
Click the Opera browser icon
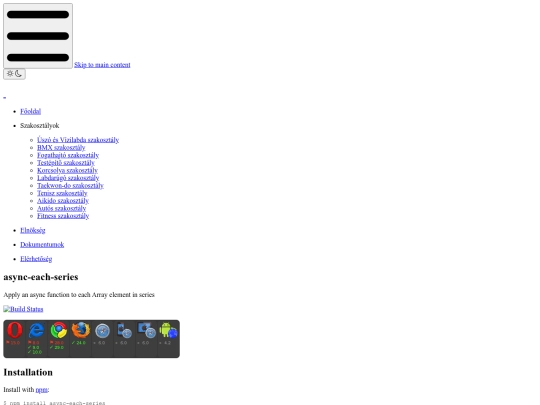click(14, 330)
